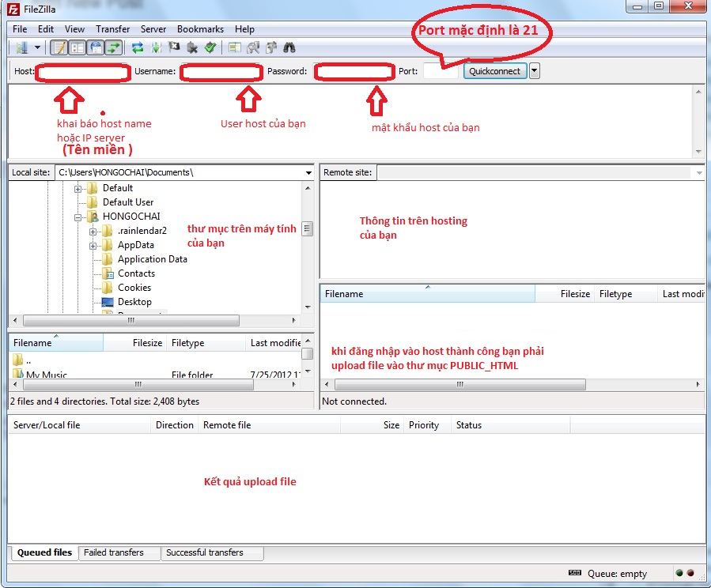The image size is (711, 588).
Task: Select the Cookies folder
Action: [134, 287]
